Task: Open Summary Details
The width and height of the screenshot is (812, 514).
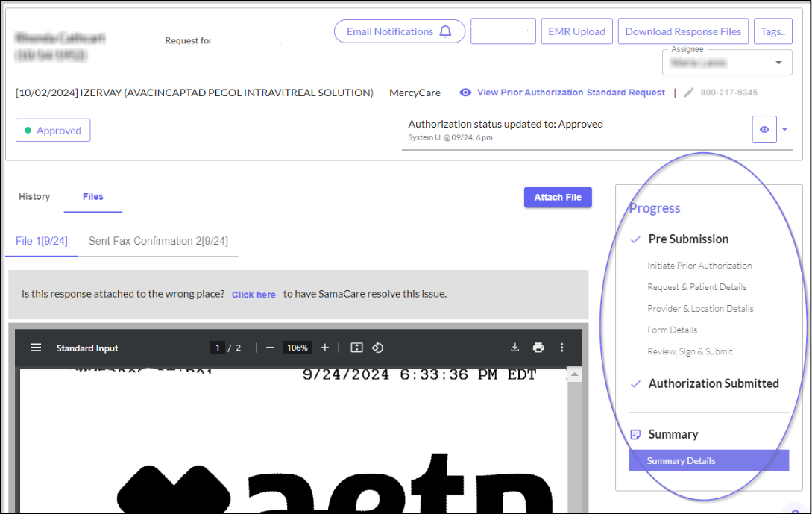Action: point(708,460)
